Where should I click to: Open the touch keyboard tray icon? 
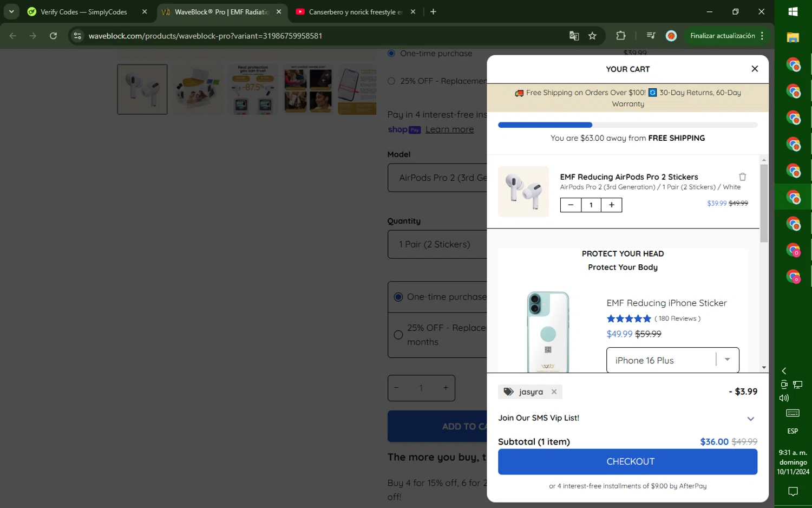pyautogui.click(x=793, y=413)
